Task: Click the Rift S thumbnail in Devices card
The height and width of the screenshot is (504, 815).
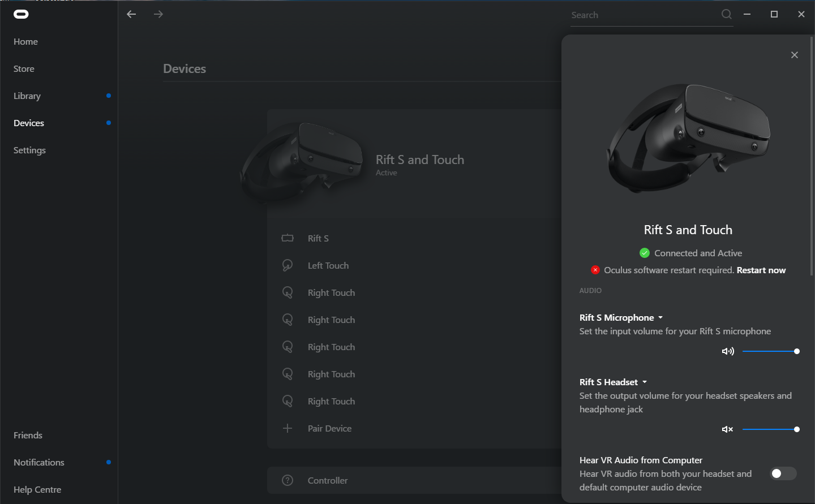Action: point(302,162)
